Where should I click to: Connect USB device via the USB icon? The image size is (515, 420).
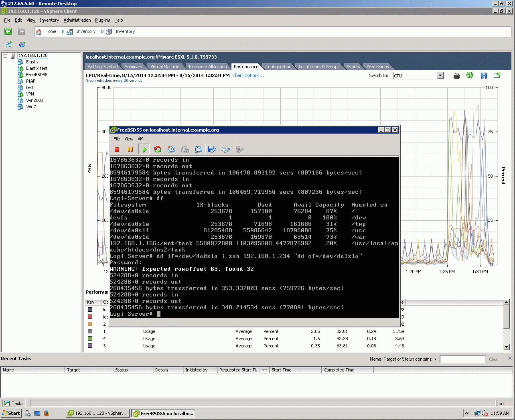[239, 150]
